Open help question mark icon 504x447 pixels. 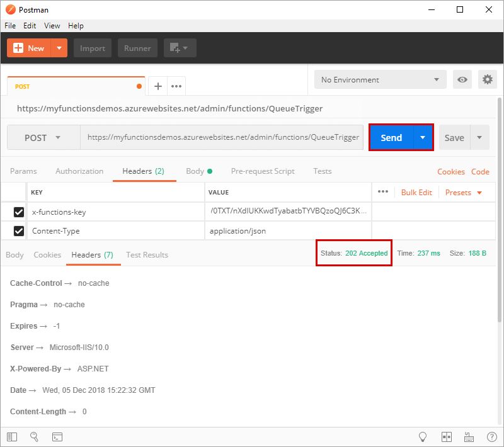coord(492,437)
